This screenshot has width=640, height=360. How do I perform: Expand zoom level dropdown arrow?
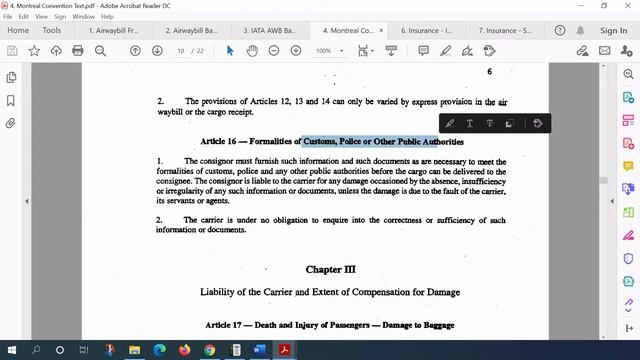click(x=342, y=51)
